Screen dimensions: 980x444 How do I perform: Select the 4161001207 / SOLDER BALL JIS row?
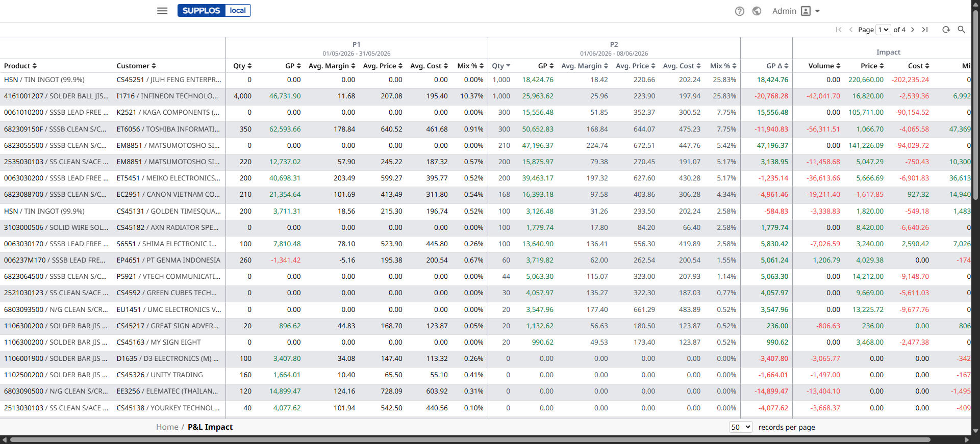486,96
